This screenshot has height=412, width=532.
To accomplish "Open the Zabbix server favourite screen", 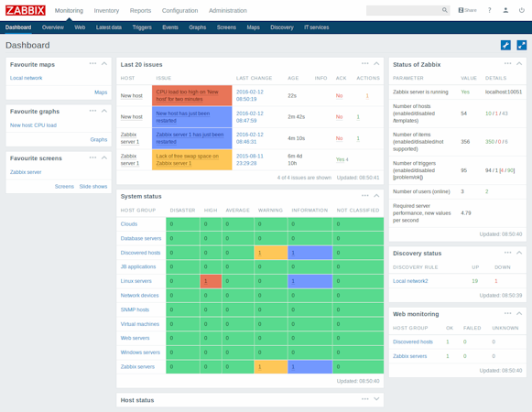I will (x=26, y=172).
